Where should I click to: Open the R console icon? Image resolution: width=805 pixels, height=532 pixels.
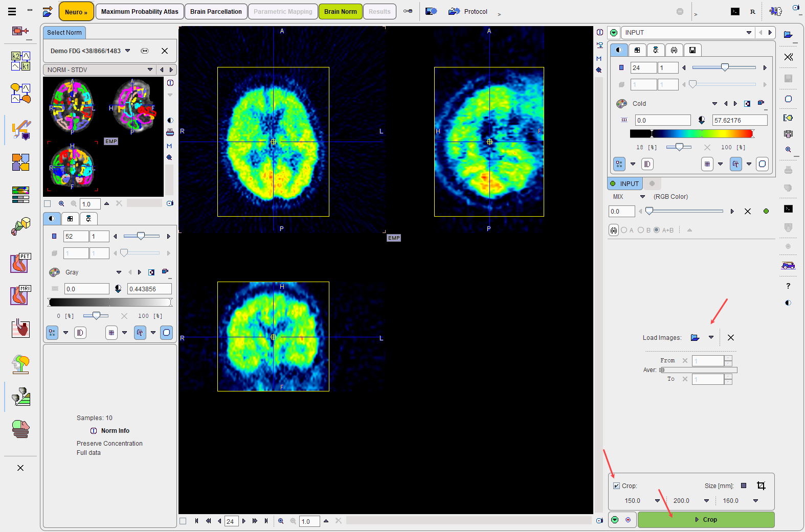tap(752, 12)
